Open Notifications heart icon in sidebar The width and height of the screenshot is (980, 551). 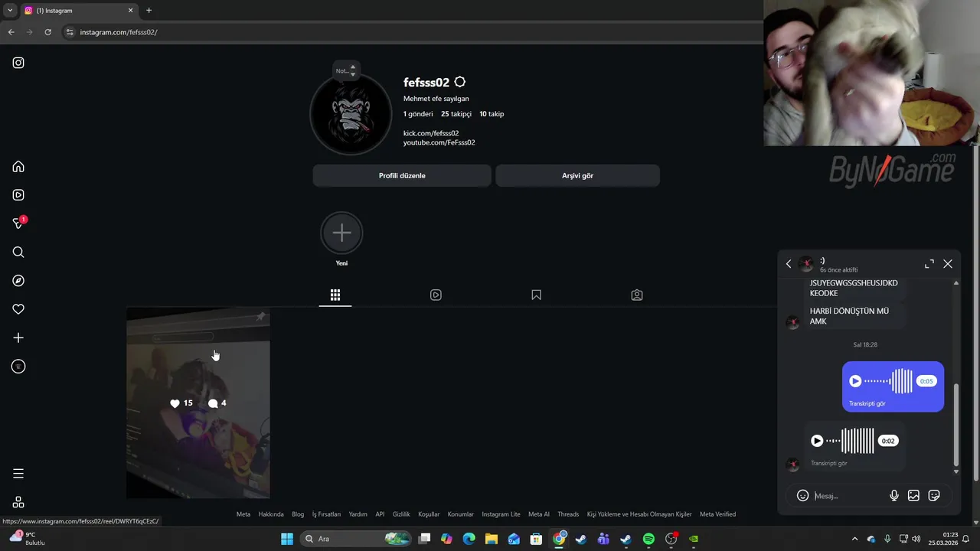(x=18, y=309)
